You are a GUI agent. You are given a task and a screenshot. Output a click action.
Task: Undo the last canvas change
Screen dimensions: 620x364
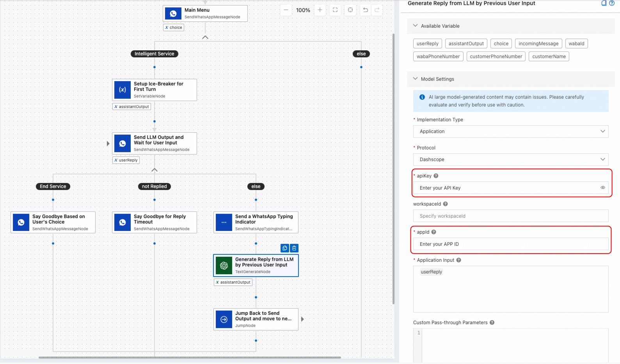[365, 10]
